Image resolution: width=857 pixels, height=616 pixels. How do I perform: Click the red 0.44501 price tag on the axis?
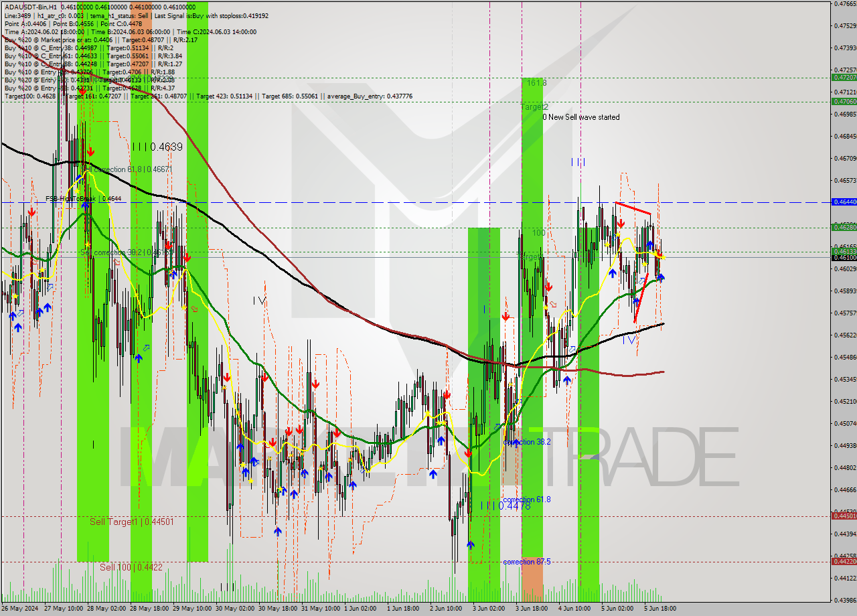click(843, 516)
